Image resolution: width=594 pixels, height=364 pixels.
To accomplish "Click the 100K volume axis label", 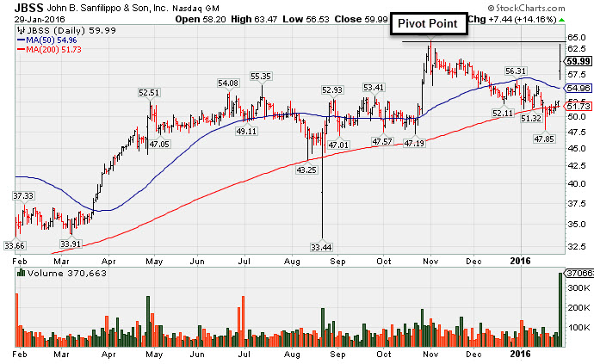I will pos(579,327).
